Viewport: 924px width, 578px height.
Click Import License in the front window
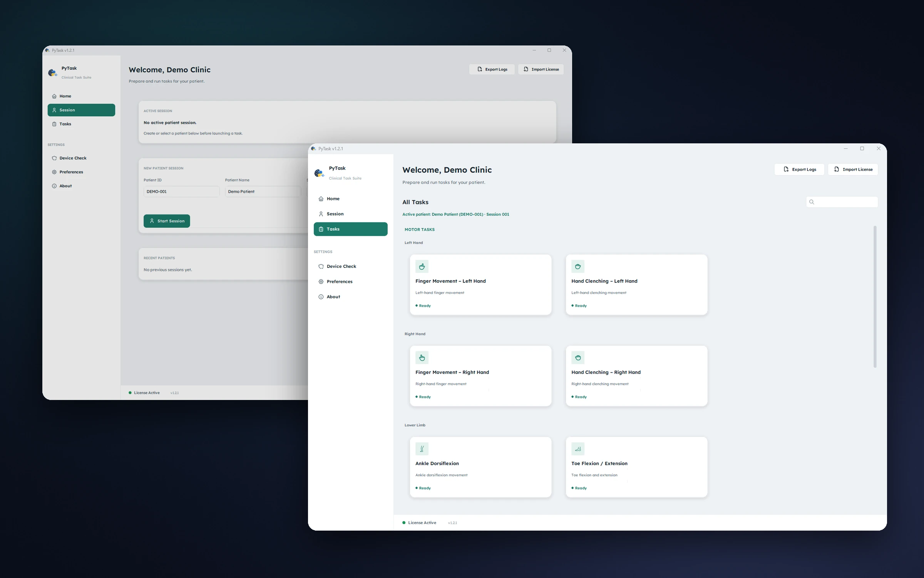853,170
